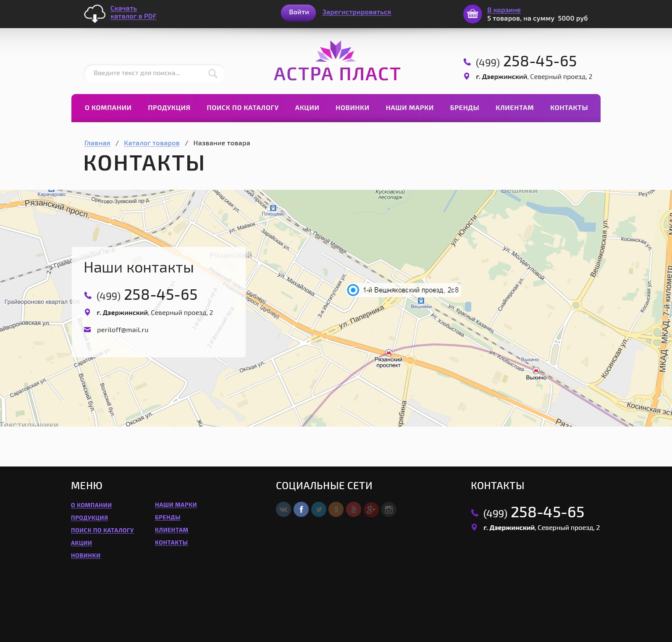This screenshot has height=642, width=672.
Task: Click footer link Наши марки
Action: (176, 505)
